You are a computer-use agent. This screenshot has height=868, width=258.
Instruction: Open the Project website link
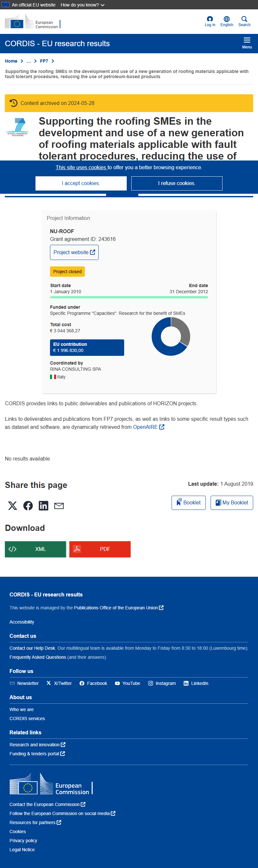pos(74,253)
